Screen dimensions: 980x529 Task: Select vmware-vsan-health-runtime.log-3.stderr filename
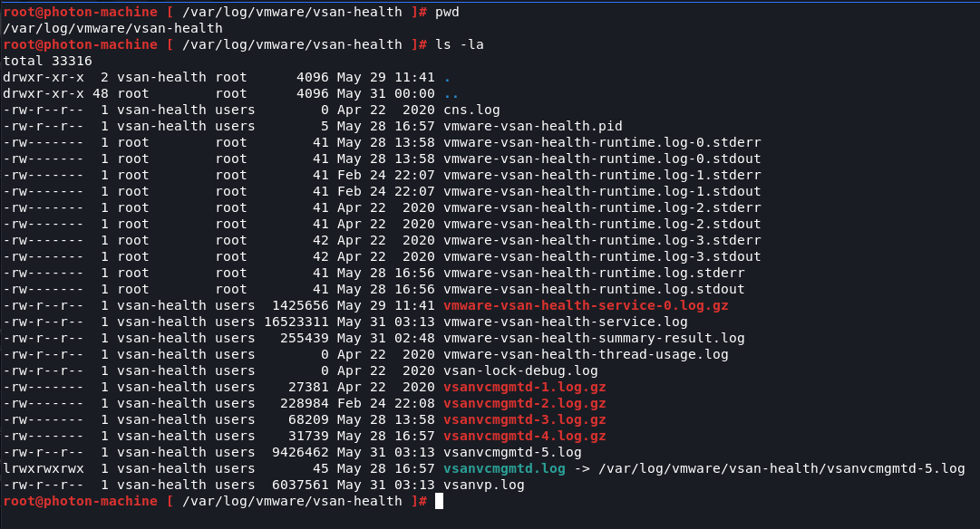[602, 240]
